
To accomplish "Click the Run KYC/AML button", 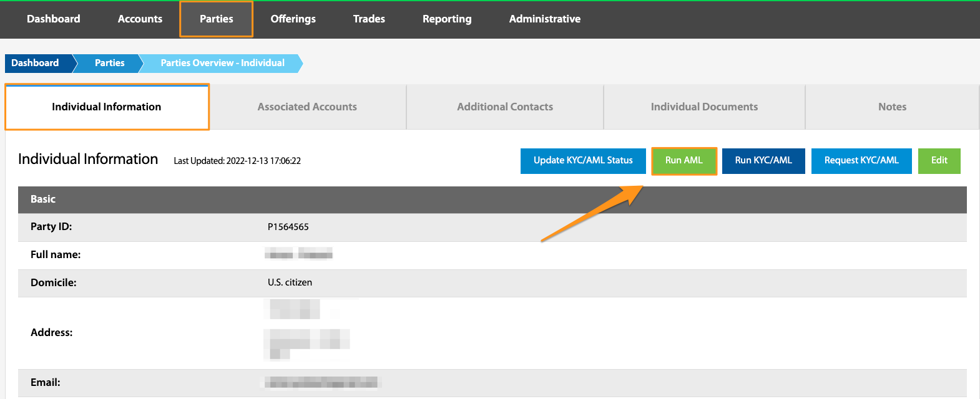I will tap(763, 161).
